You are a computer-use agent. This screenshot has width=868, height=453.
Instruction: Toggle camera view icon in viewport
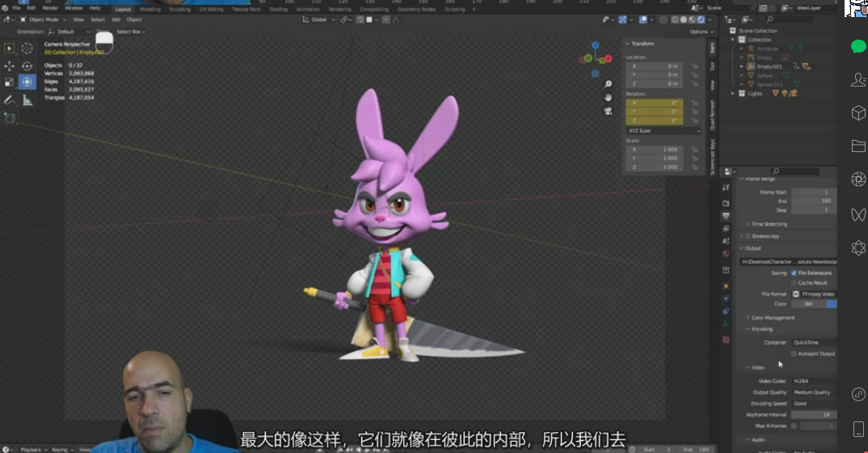[x=608, y=111]
